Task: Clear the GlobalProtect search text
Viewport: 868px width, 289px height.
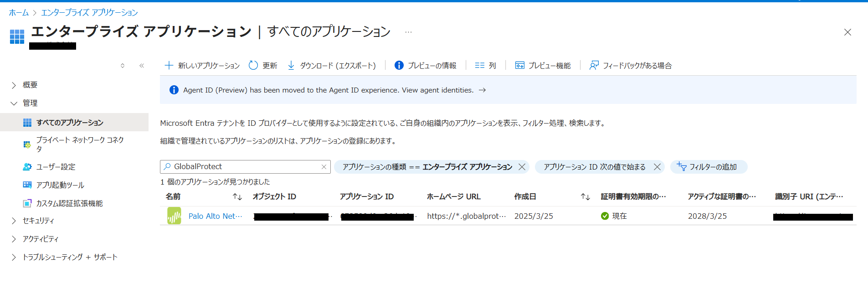Action: [x=324, y=167]
